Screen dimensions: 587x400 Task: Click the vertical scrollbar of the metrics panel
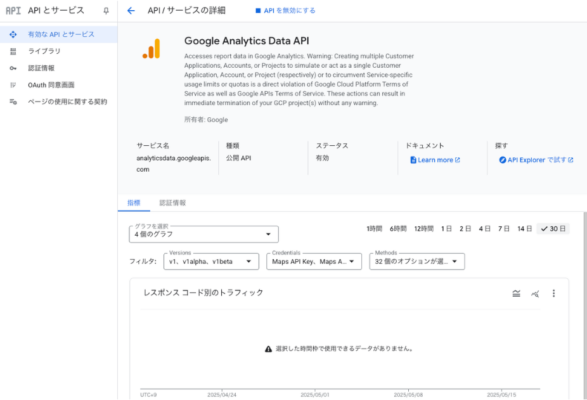point(585,306)
